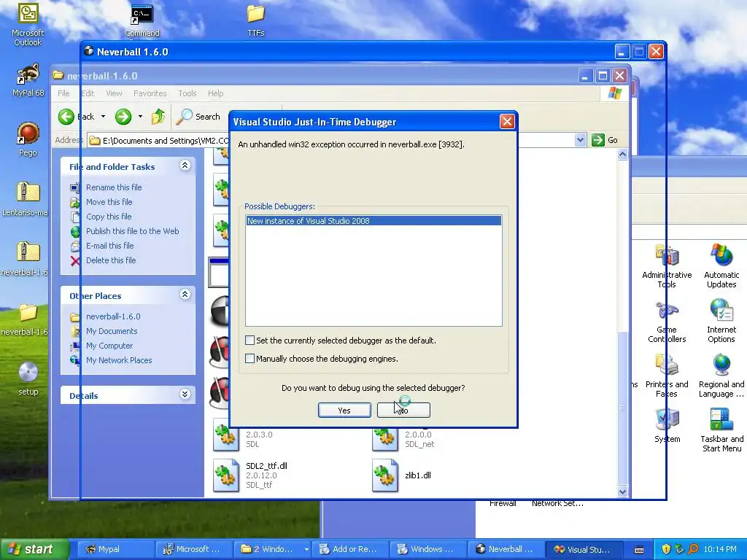Switch to Neverball taskbar button

click(x=506, y=549)
